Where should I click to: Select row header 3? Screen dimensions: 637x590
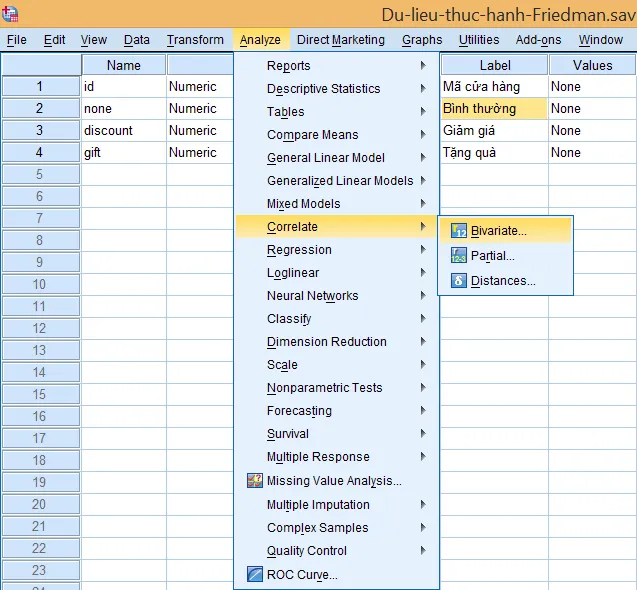[41, 130]
